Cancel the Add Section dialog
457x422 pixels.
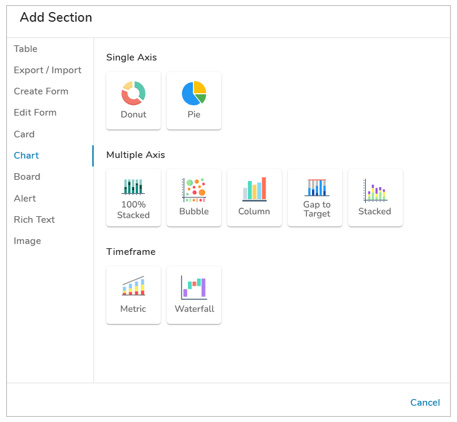tap(425, 402)
